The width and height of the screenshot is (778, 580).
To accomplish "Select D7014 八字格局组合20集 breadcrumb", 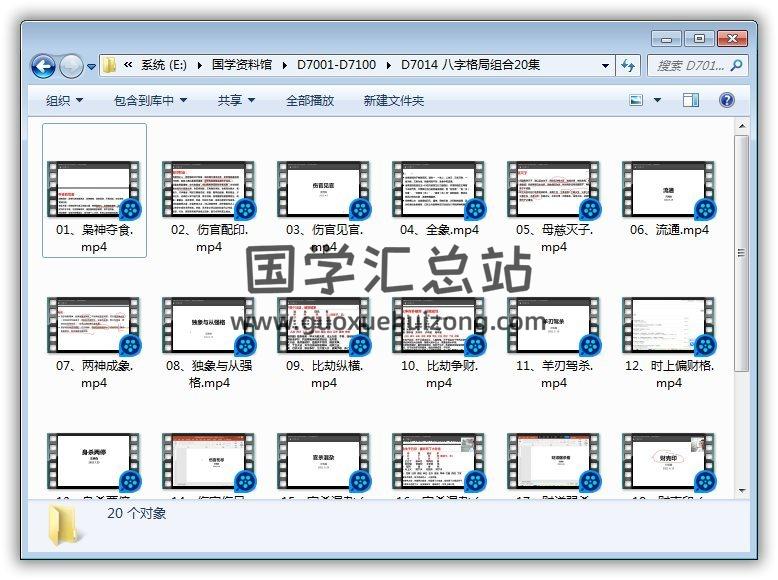I will tap(470, 65).
